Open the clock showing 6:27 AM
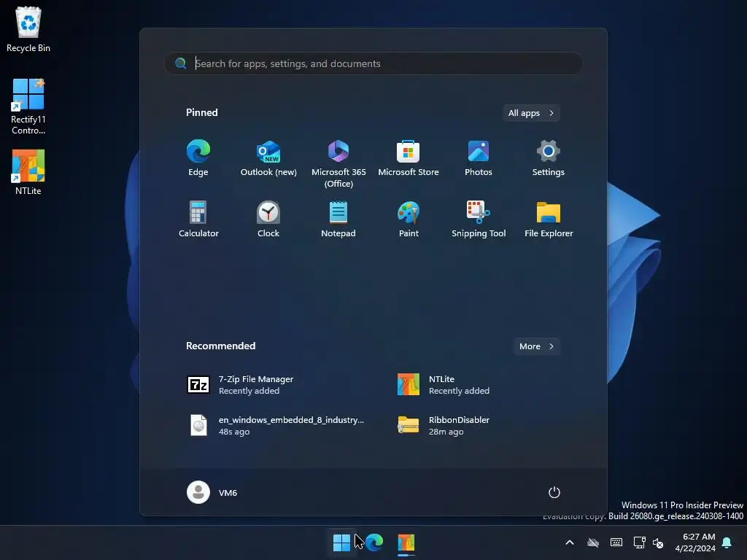The width and height of the screenshot is (747, 560). pos(695,542)
